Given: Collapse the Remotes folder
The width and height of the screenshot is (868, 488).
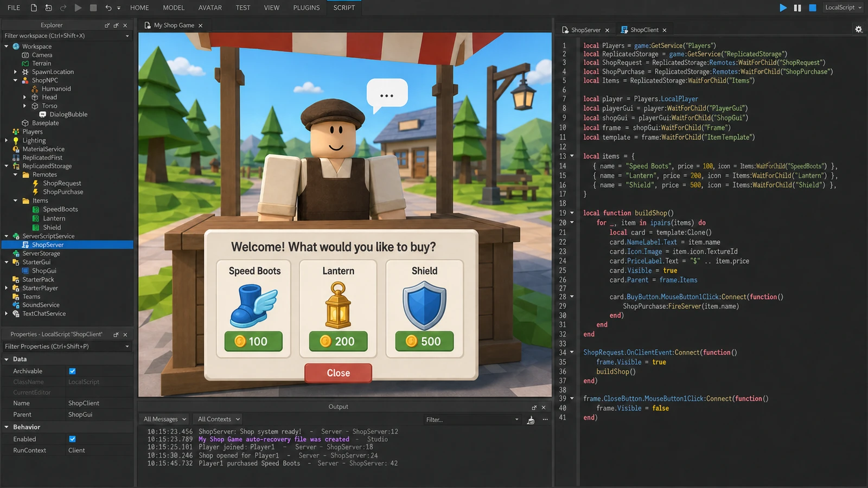Looking at the screenshot, I should coord(16,175).
